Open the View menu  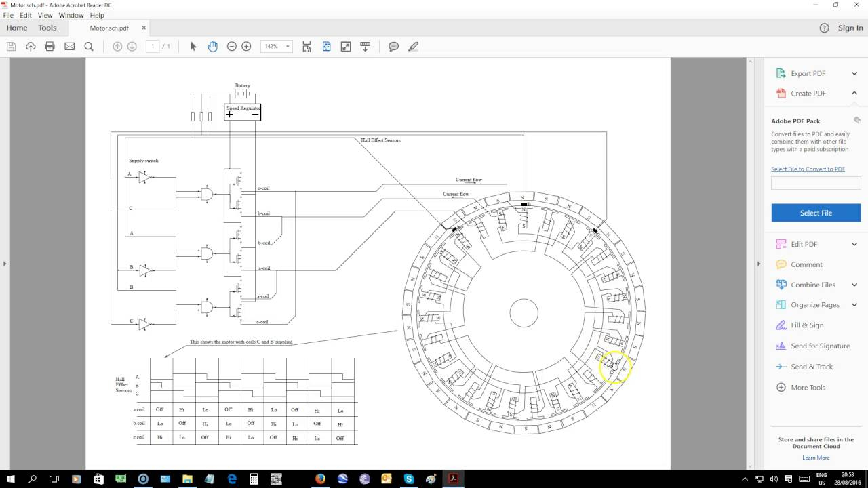pos(45,15)
